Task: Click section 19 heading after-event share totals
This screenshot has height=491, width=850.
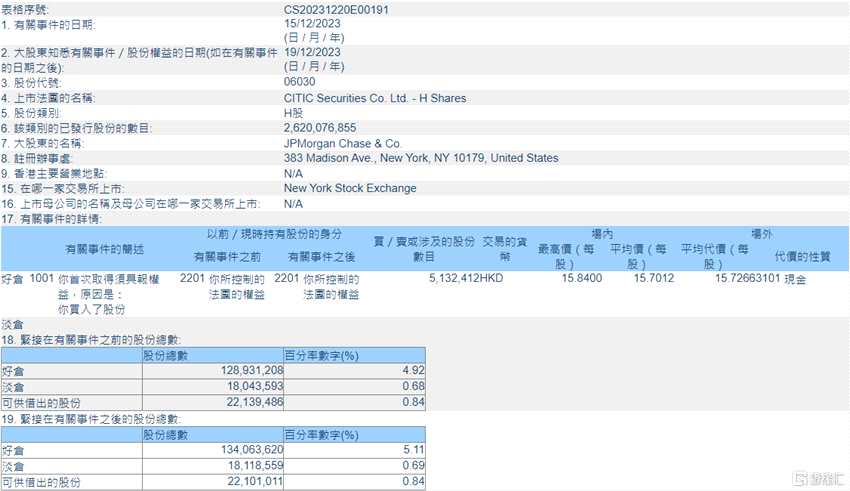Action: coord(91,419)
